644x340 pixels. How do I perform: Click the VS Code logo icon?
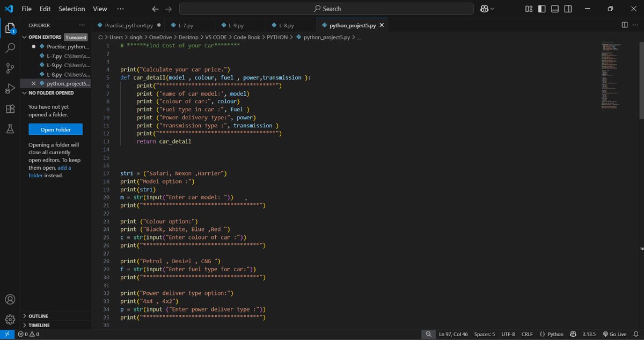click(9, 9)
